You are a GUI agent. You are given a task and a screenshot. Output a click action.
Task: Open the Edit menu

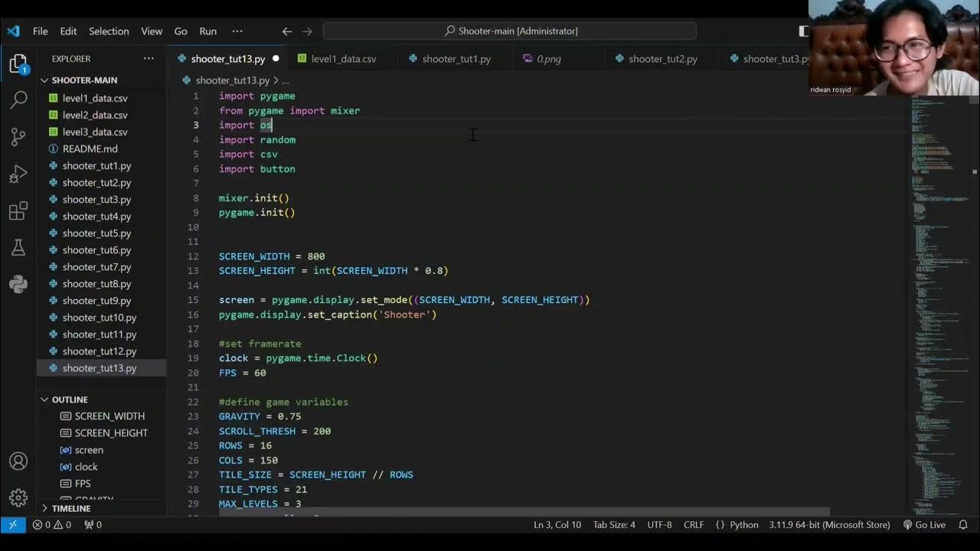[x=68, y=31]
